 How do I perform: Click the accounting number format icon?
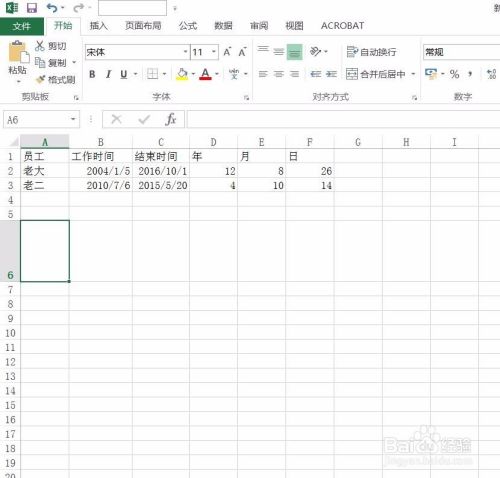click(431, 74)
